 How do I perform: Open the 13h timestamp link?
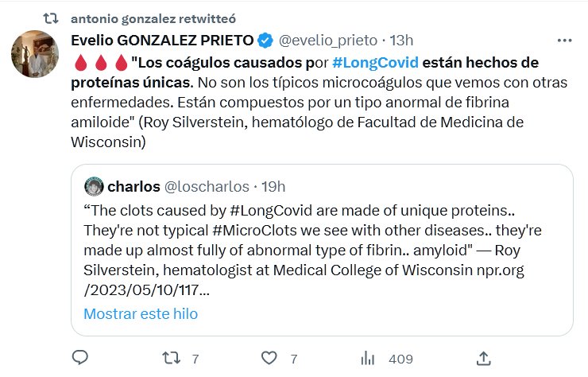tap(400, 40)
